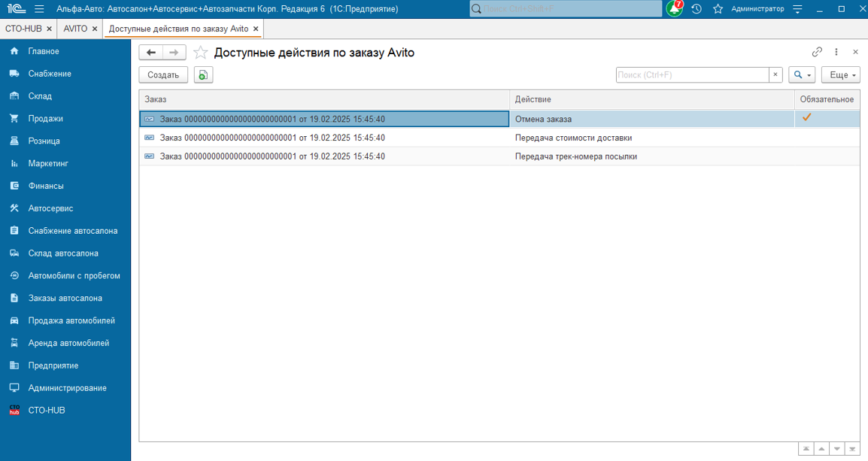Close the CTO-HUB tab
Image resolution: width=868 pixels, height=461 pixels.
[x=50, y=29]
